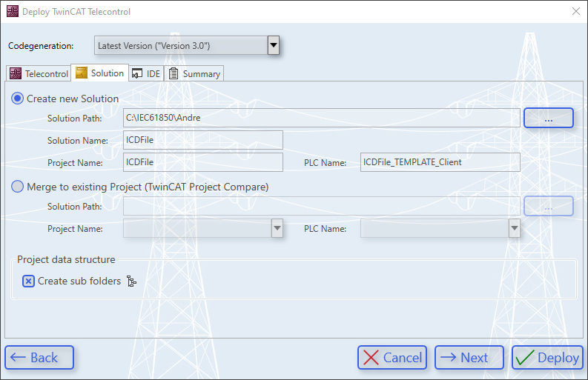This screenshot has height=380, width=588.
Task: Click the Solution Name input field
Action: click(x=203, y=140)
